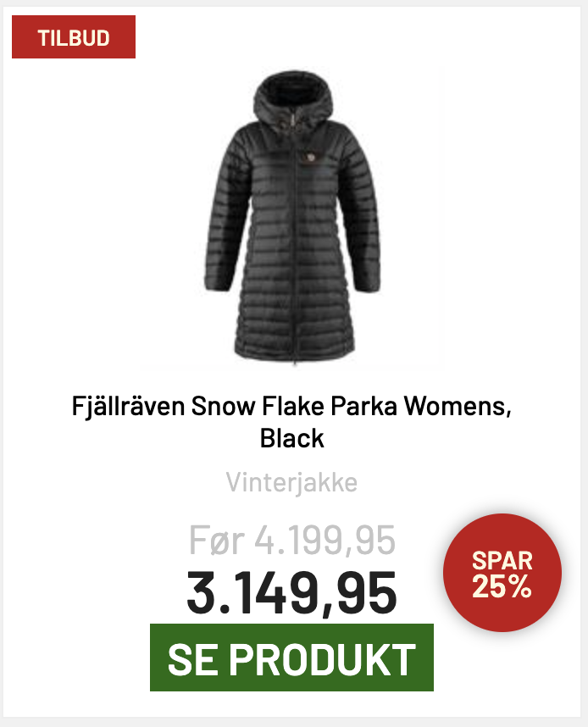Click the word Parka in the product name
This screenshot has width=588, height=727.
(x=363, y=406)
